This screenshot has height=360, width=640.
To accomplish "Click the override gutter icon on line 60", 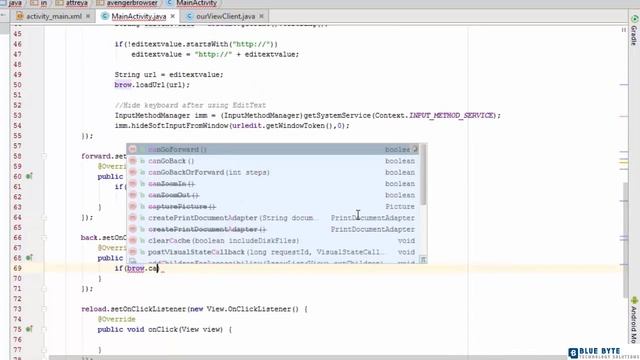I will pos(29,176).
